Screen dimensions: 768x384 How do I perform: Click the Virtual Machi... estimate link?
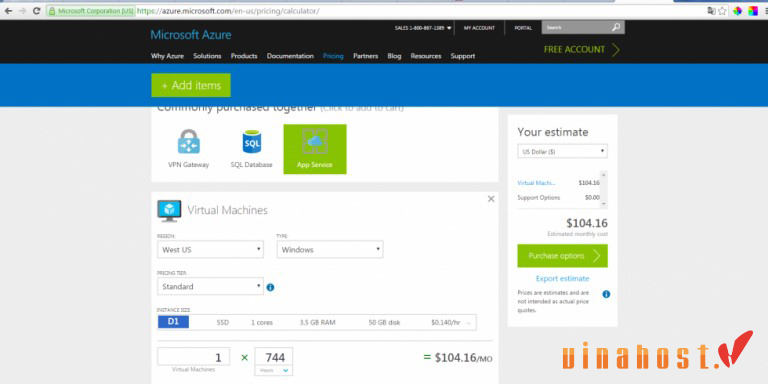click(537, 183)
